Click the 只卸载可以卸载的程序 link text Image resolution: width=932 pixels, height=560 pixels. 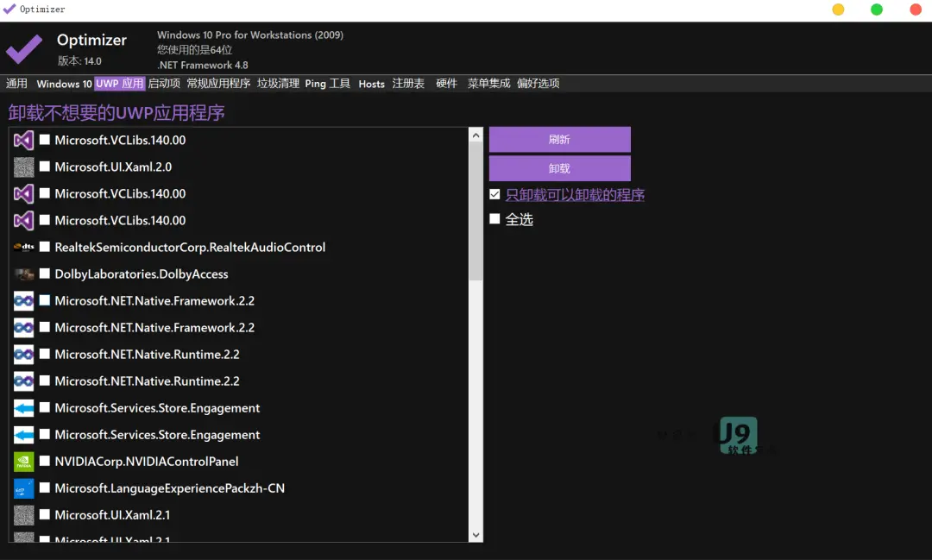click(575, 195)
